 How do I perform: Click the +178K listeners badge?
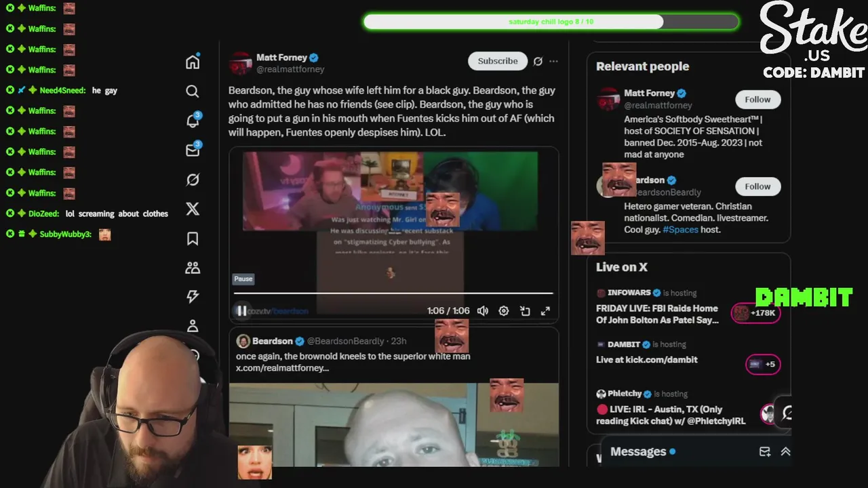756,313
